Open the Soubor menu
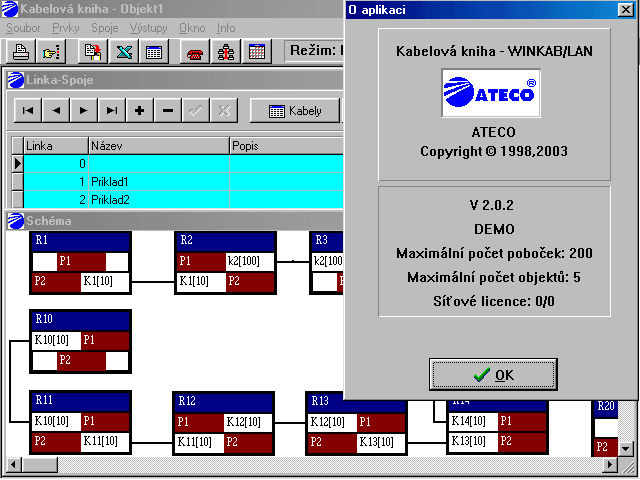The width and height of the screenshot is (640, 480). [x=23, y=28]
